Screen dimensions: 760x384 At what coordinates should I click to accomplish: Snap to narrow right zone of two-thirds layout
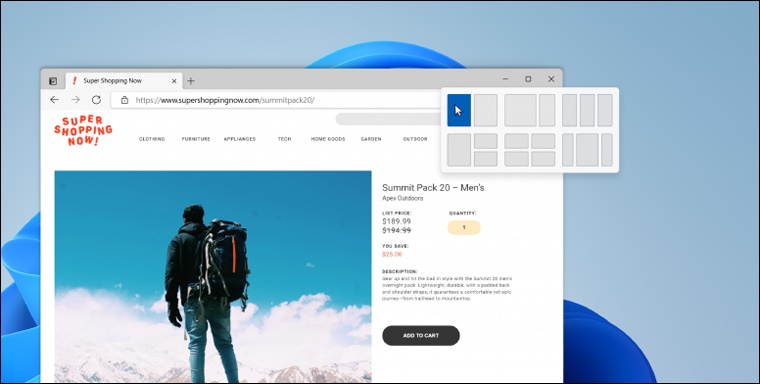click(x=547, y=110)
